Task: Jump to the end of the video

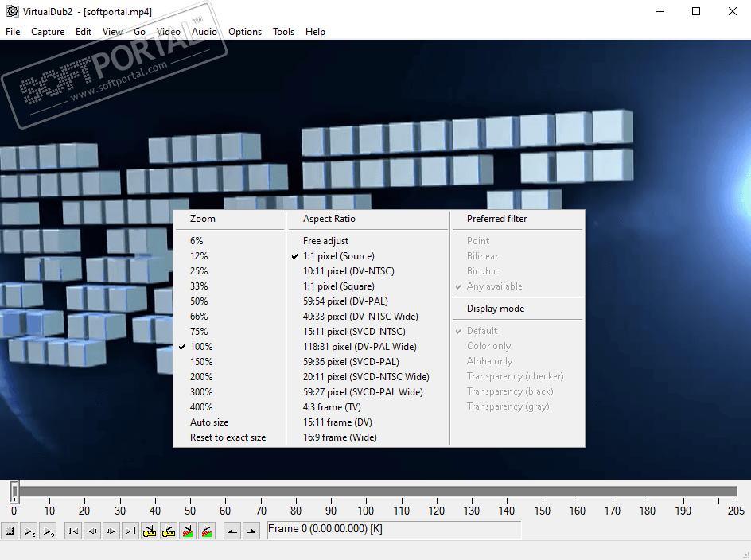Action: tap(130, 531)
